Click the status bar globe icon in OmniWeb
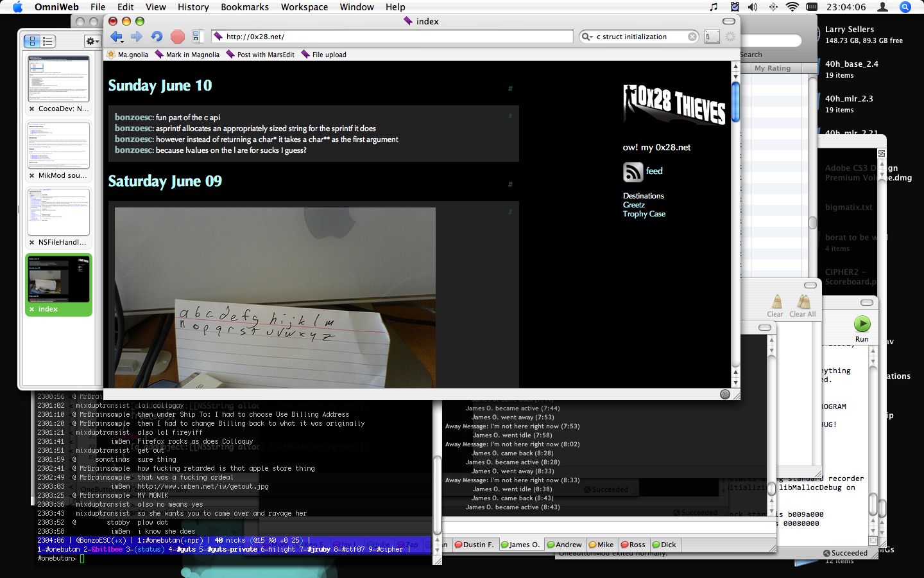The image size is (924, 578). (x=725, y=394)
